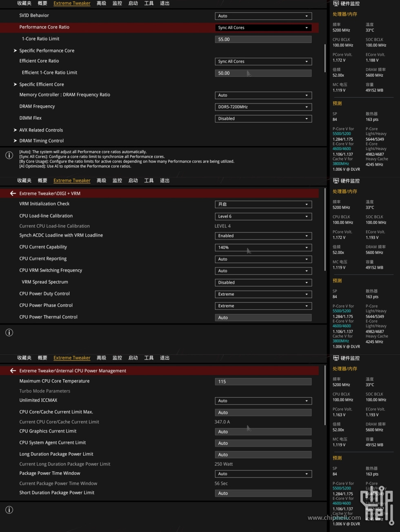Open the CPU Power Duty Control dropdown
Viewport: 400px width, 532px height.
tap(263, 295)
